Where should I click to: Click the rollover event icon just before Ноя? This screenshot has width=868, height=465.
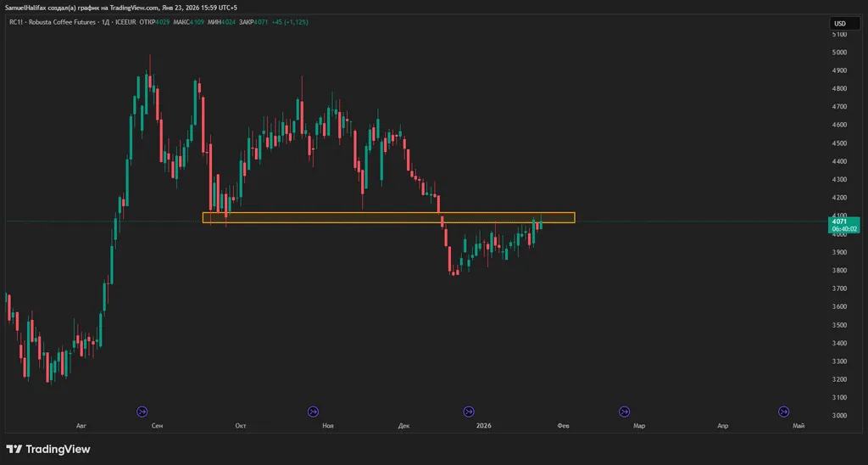(x=314, y=412)
